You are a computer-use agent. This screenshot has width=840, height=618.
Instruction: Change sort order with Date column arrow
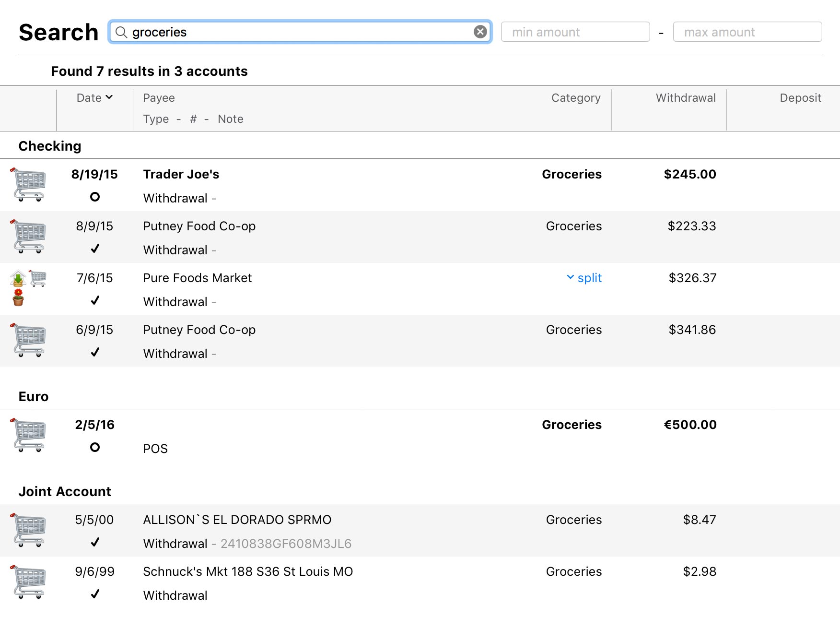[x=109, y=97]
